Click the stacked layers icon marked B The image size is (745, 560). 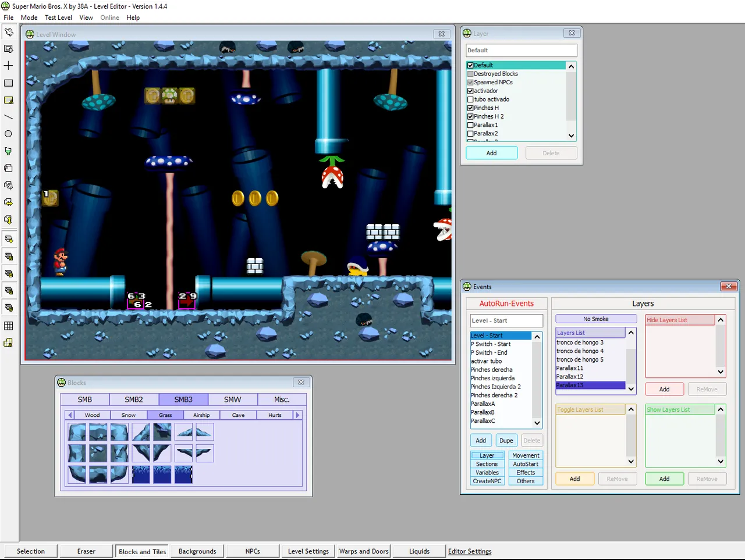click(9, 273)
